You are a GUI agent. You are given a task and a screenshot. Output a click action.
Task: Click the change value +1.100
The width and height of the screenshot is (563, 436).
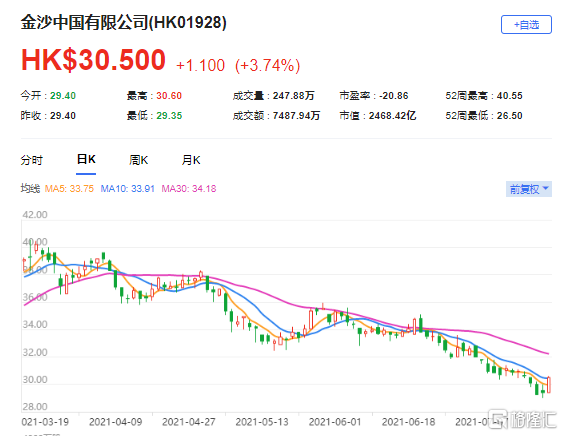200,65
